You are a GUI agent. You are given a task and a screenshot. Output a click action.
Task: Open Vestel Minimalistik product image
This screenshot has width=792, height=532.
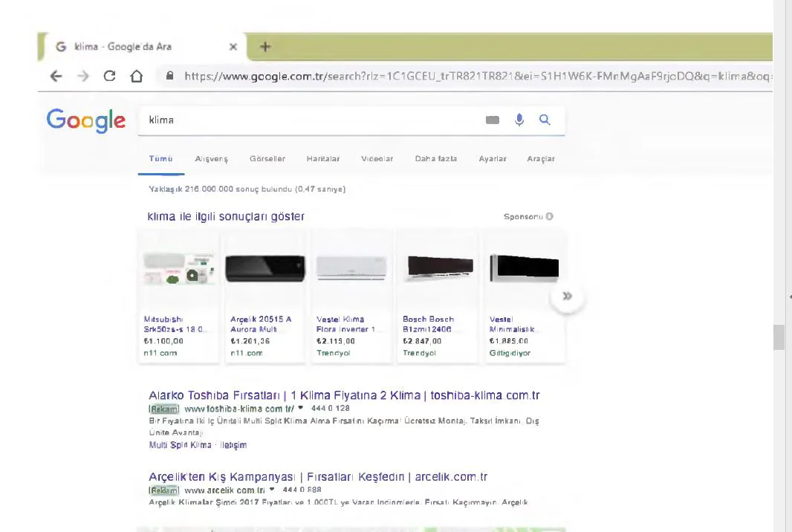[x=525, y=267]
